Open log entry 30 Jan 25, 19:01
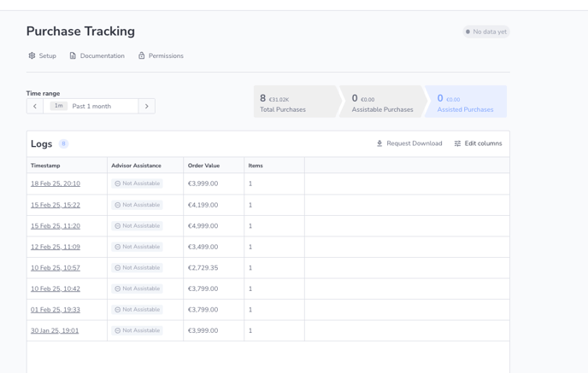The width and height of the screenshot is (588, 373). [x=55, y=330]
